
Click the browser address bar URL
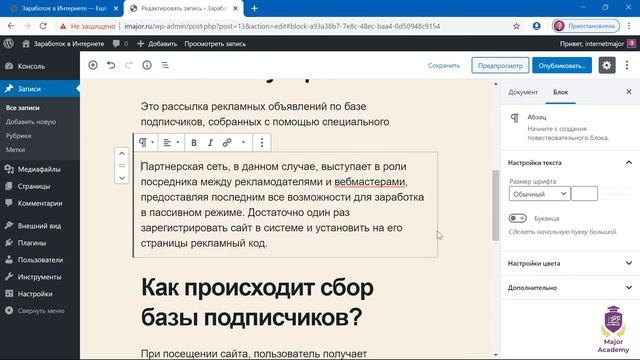pos(282,26)
